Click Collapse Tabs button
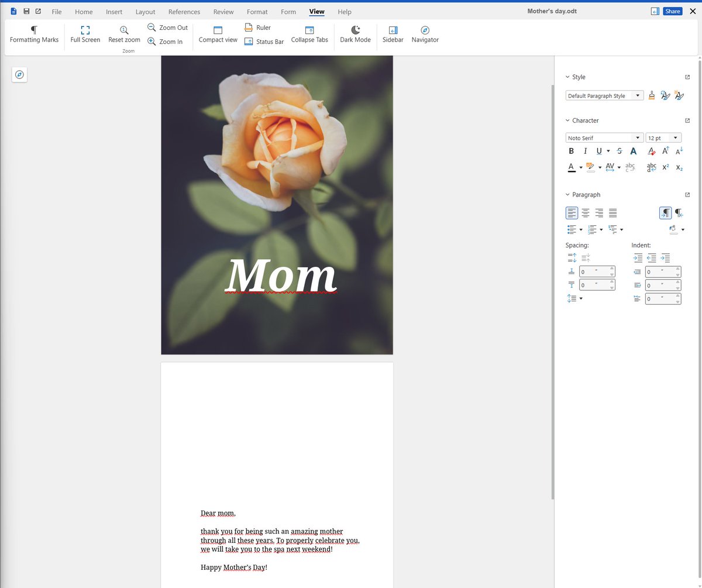Viewport: 702px width, 588px height. click(309, 35)
